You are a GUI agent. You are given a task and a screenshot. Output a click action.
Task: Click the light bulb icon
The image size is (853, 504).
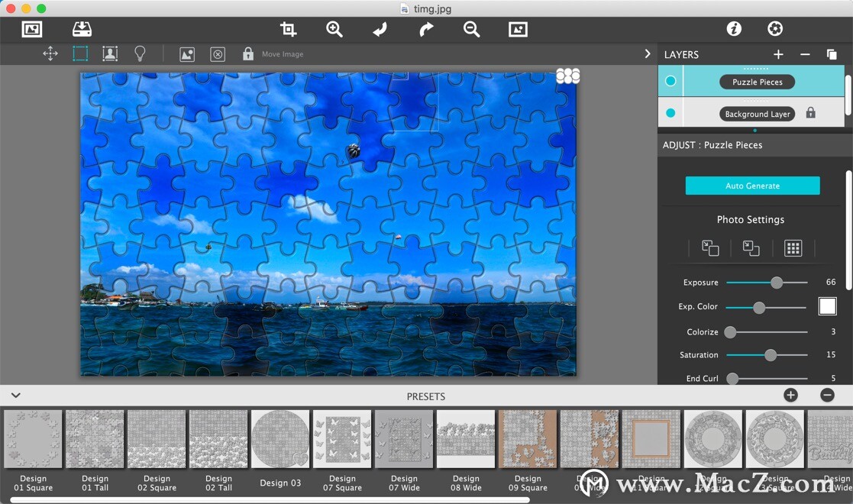140,53
